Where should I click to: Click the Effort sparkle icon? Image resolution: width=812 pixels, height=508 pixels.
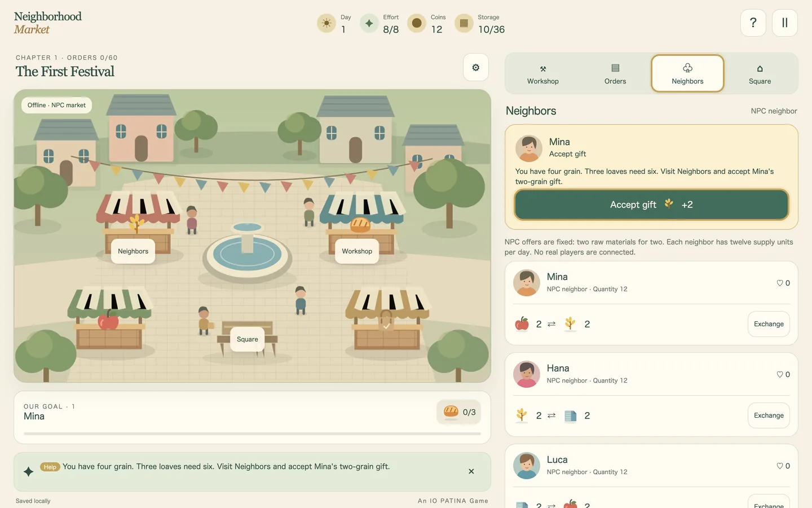pos(369,23)
